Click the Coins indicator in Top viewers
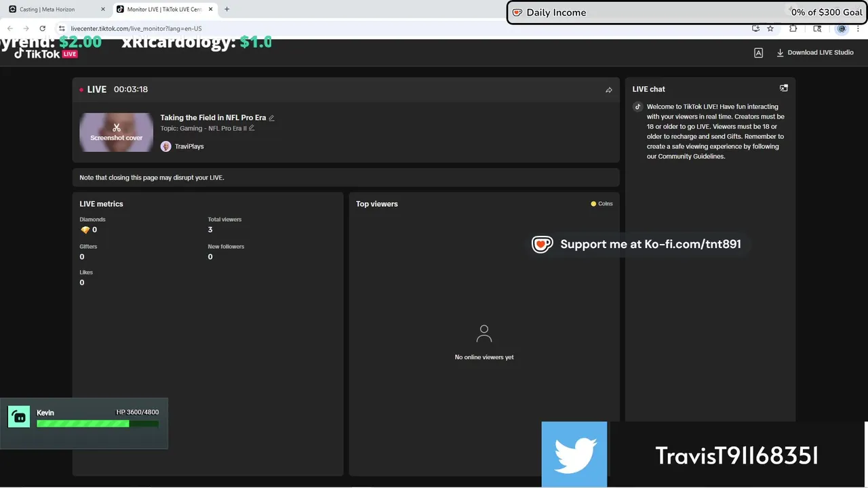The height and width of the screenshot is (488, 868). (601, 203)
